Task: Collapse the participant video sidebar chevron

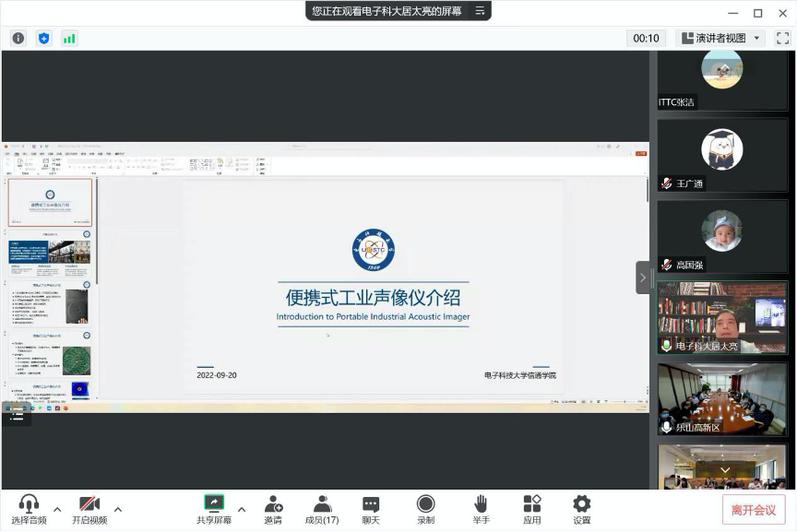Action: click(642, 277)
